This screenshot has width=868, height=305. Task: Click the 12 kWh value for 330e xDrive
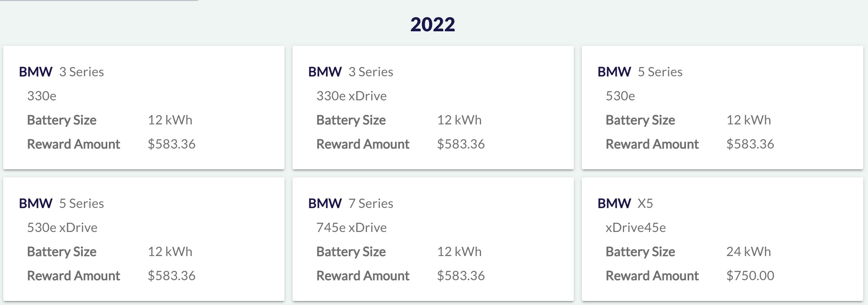tap(459, 120)
